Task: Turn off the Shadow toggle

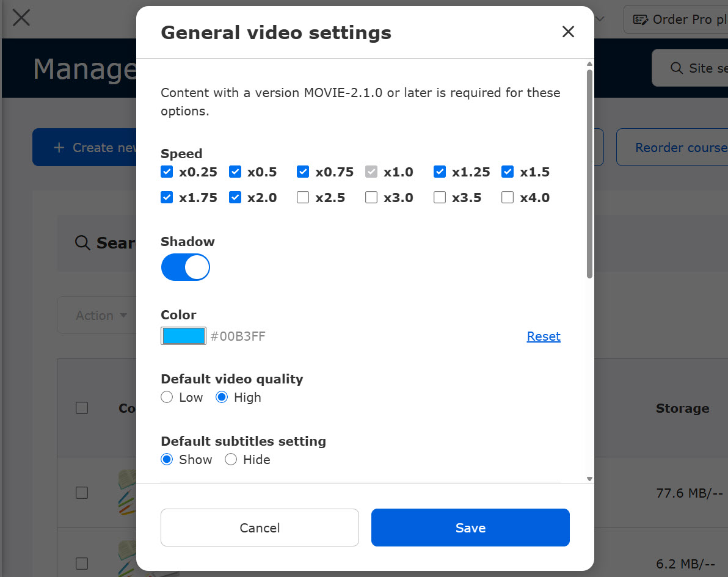Action: 185,267
